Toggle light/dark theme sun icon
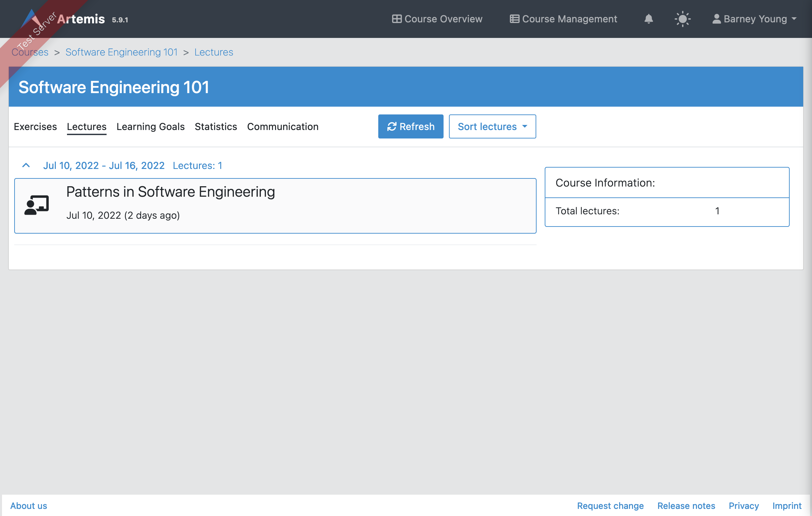The width and height of the screenshot is (812, 516). click(x=682, y=19)
